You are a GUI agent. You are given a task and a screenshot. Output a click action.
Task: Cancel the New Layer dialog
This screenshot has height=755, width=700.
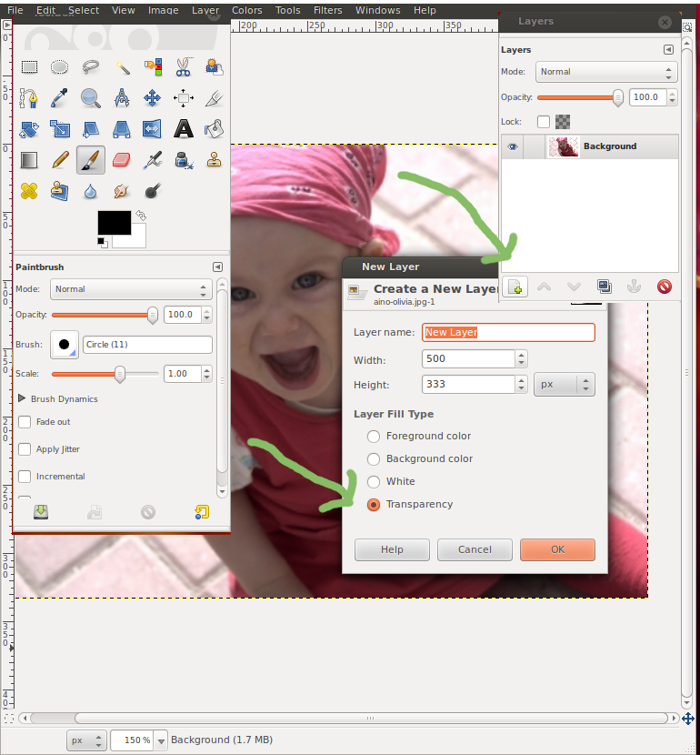(x=475, y=549)
